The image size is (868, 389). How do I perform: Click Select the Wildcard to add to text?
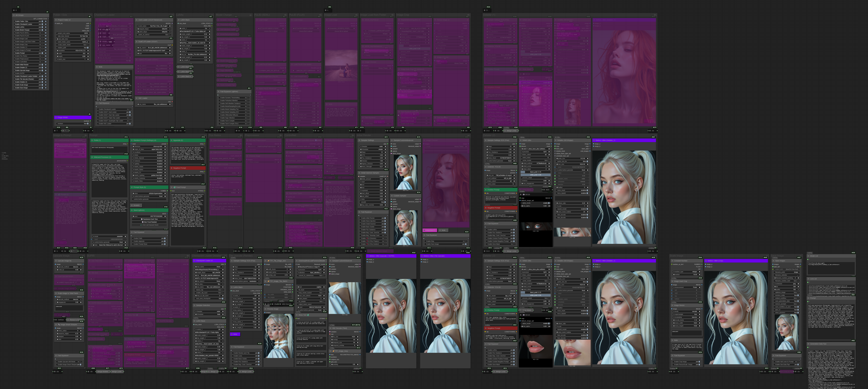pos(110,245)
